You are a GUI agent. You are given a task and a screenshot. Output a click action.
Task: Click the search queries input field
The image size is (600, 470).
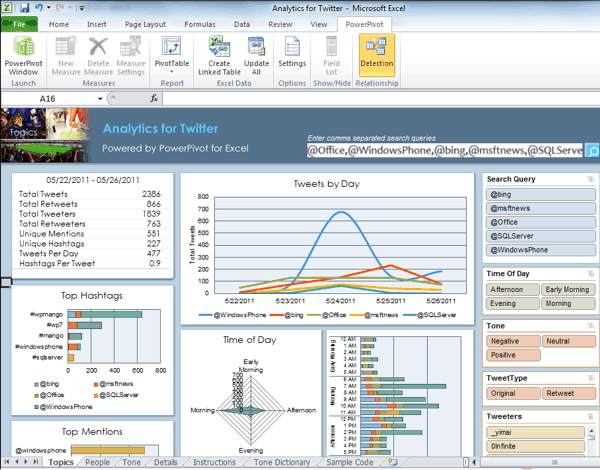point(445,150)
